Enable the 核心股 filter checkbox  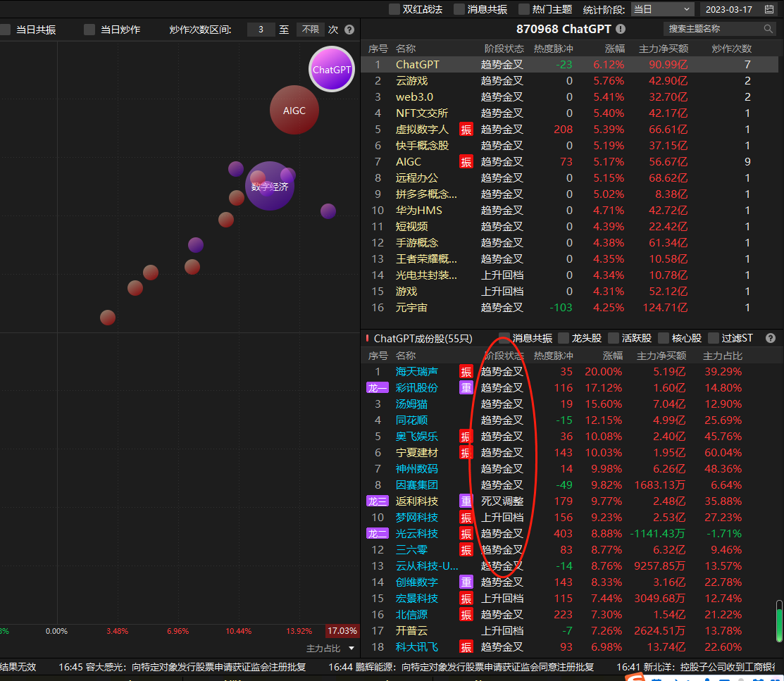664,338
